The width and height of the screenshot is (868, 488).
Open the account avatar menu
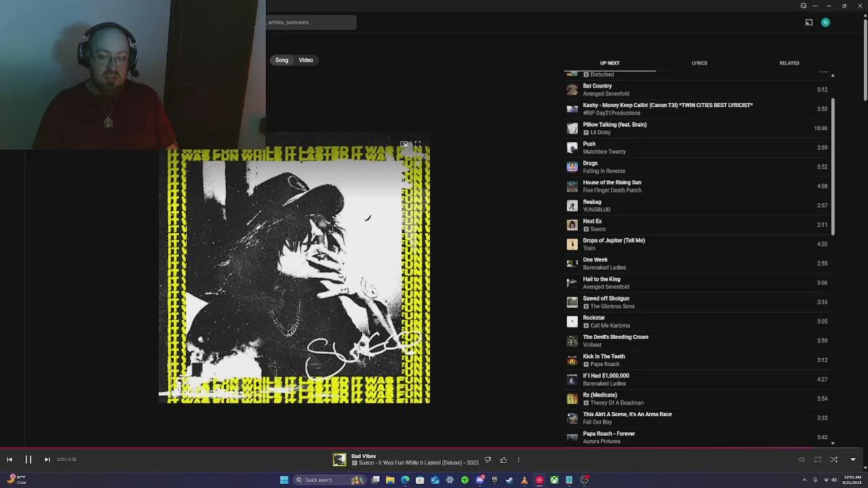coord(825,22)
